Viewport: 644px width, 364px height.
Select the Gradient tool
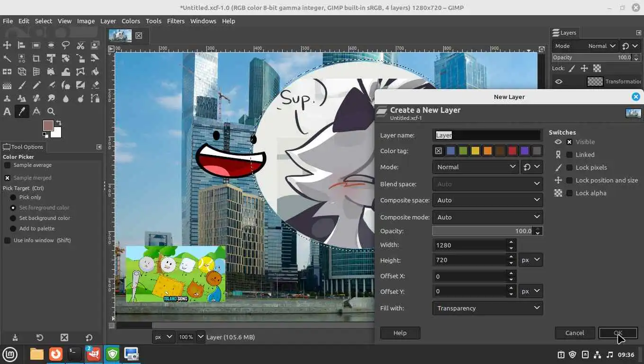[x=7, y=85]
